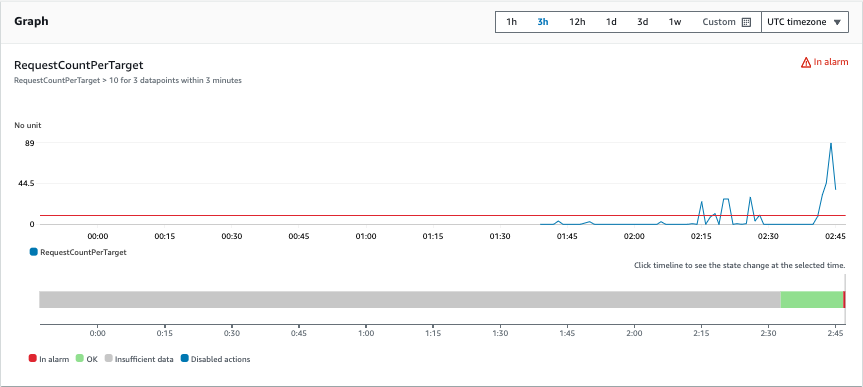Click the green OK legend swatch
The image size is (863, 387).
point(80,358)
